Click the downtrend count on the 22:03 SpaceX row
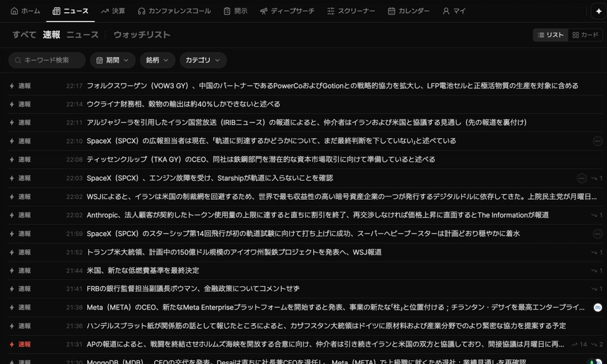Screen dimensions: 607x364 point(597,178)
